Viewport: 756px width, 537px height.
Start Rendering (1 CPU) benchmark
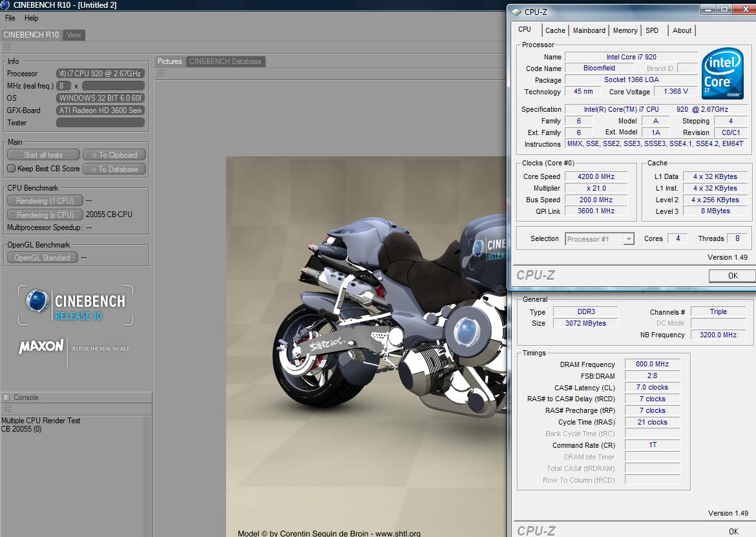[x=45, y=200]
